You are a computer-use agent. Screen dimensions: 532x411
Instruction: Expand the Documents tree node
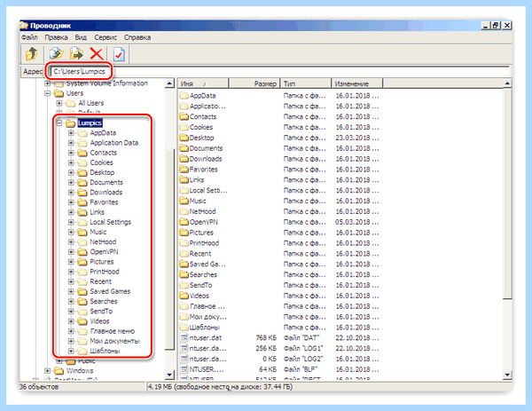pyautogui.click(x=71, y=182)
